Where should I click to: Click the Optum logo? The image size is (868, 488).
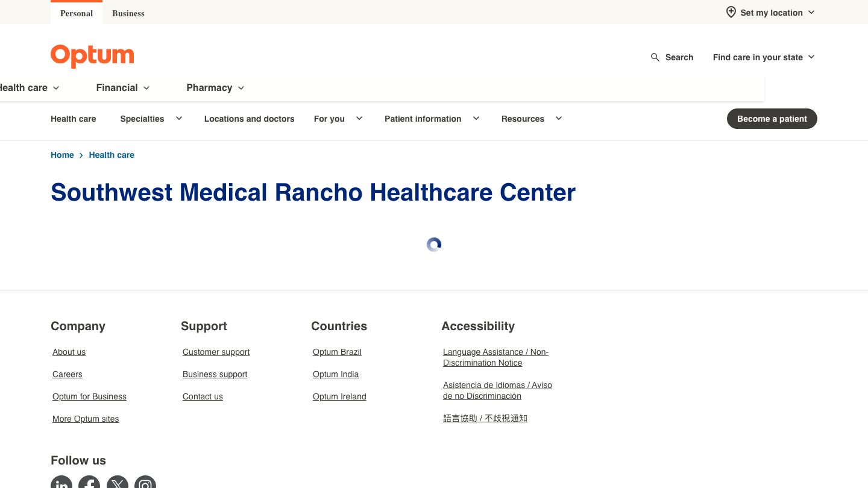pyautogui.click(x=92, y=56)
